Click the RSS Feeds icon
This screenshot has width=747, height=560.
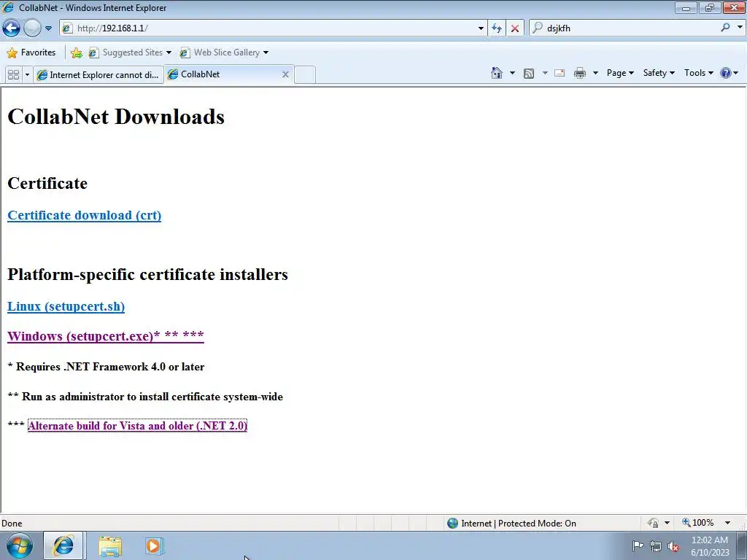529,73
